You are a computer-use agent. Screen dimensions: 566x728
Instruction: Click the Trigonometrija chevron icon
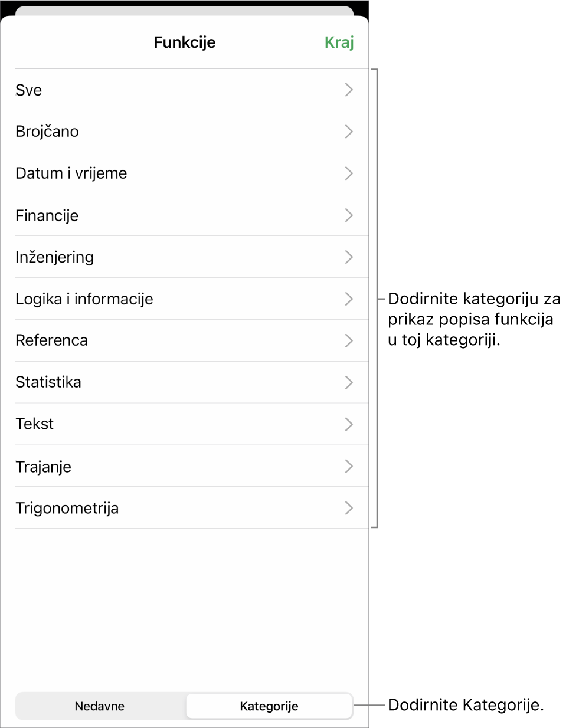coord(349,508)
